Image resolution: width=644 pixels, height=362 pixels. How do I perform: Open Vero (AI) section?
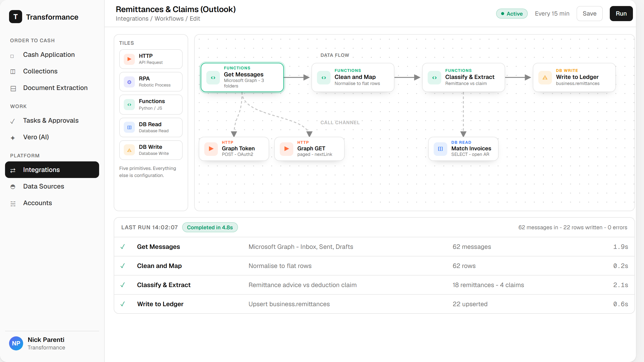point(52,137)
